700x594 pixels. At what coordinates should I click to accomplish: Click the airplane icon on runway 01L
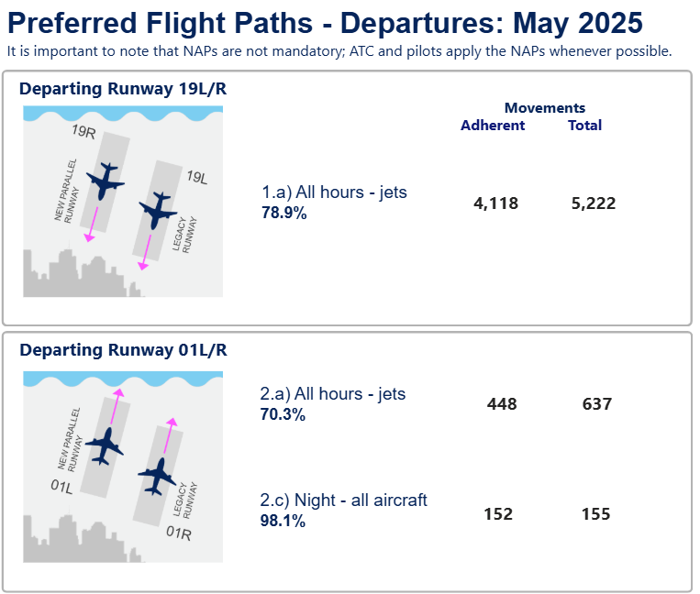coord(105,446)
